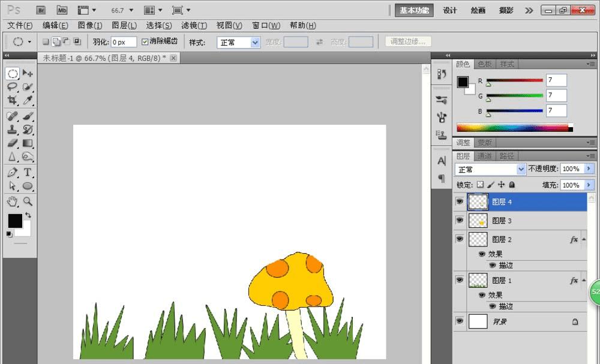Select the Horizontal Type tool
Image resolution: width=600 pixels, height=364 pixels.
point(28,172)
